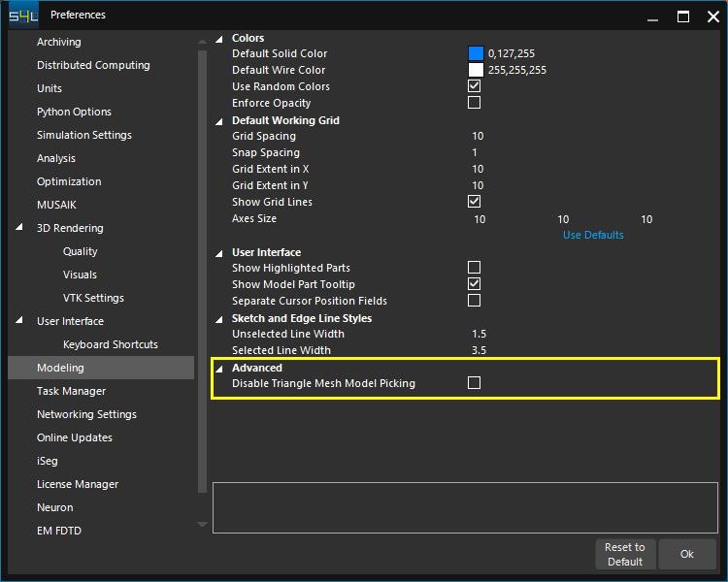Maximize the Preferences window

(x=683, y=16)
